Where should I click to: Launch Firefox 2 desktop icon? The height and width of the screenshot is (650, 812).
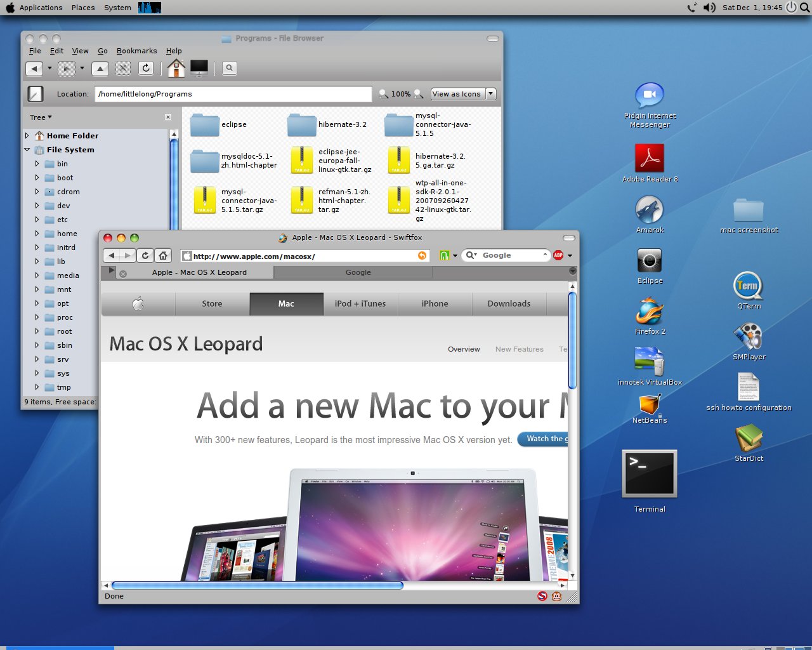(650, 311)
